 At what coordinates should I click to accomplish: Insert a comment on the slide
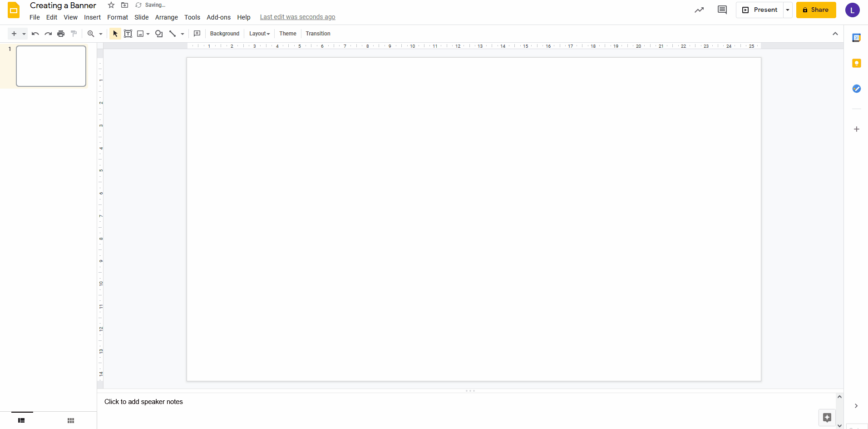197,33
